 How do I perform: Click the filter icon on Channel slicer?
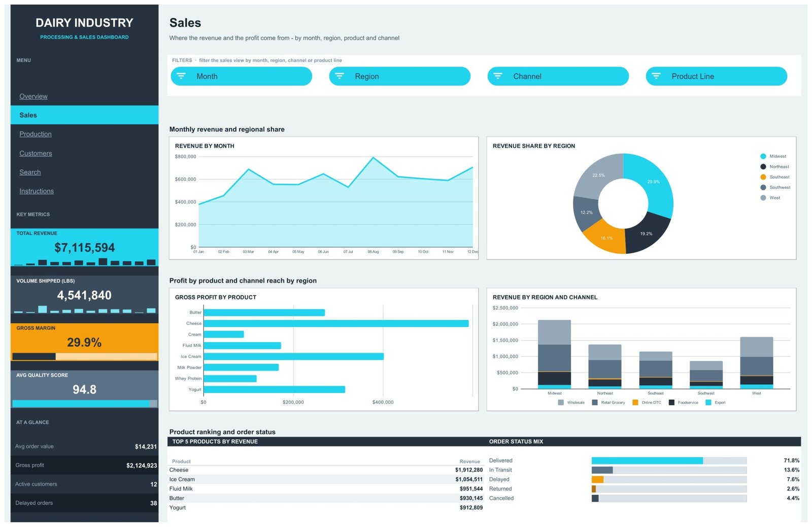[498, 76]
